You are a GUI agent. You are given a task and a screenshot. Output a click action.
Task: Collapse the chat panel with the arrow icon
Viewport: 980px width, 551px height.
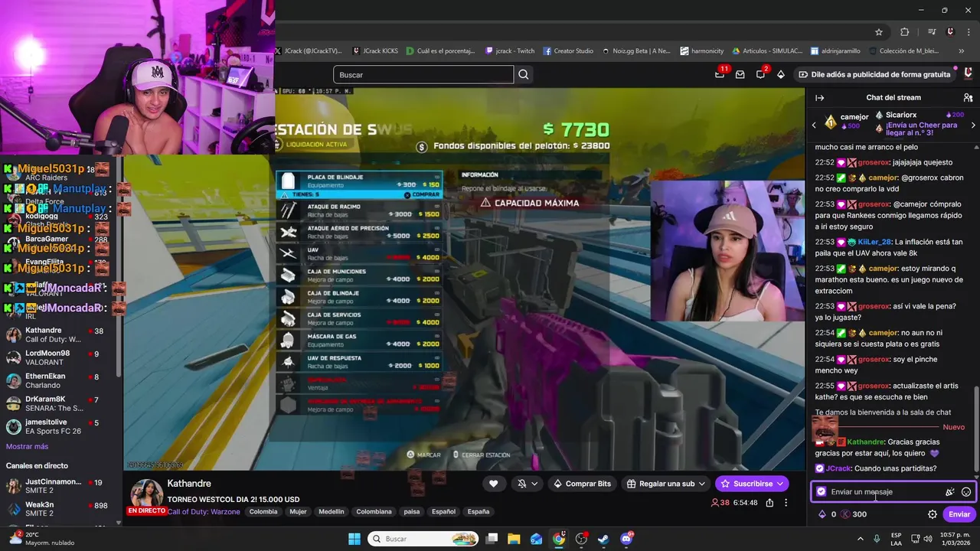coord(819,98)
